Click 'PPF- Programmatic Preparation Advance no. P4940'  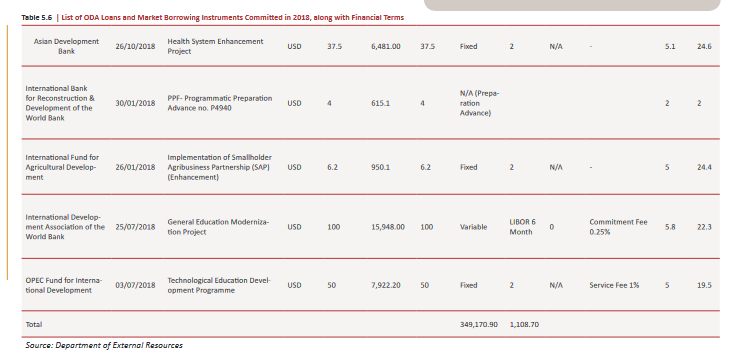[x=220, y=103]
